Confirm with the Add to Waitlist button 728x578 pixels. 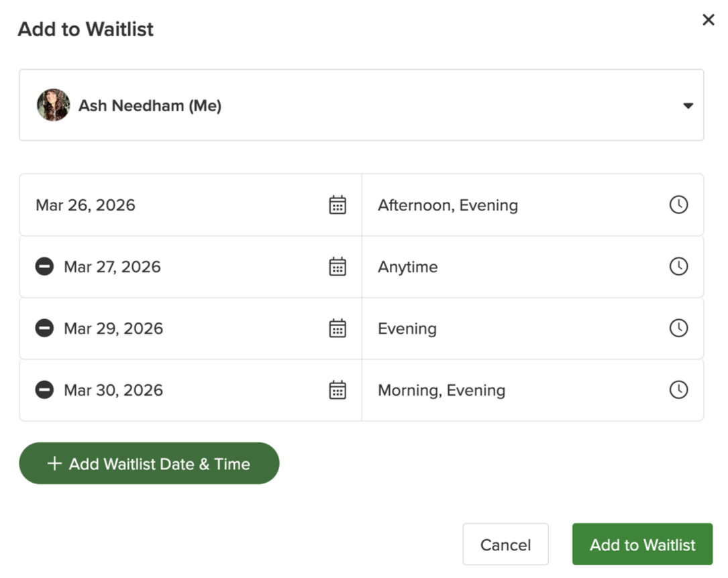pos(641,544)
